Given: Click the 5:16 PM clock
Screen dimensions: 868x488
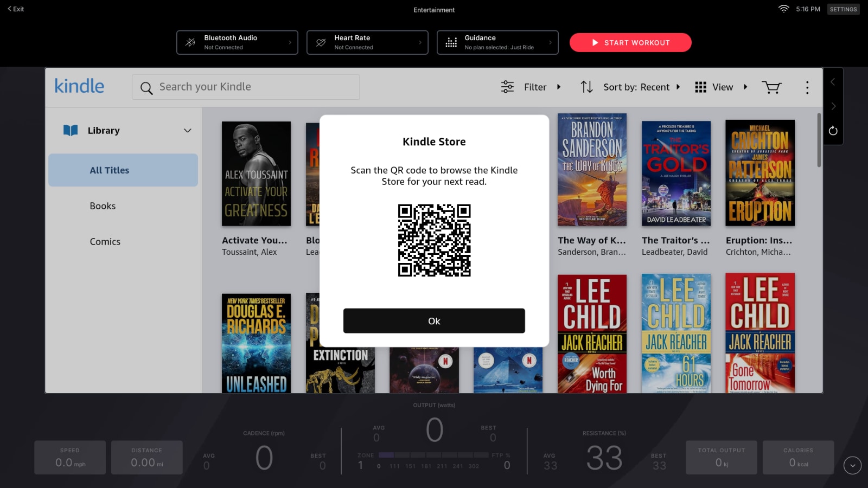Looking at the screenshot, I should point(808,9).
